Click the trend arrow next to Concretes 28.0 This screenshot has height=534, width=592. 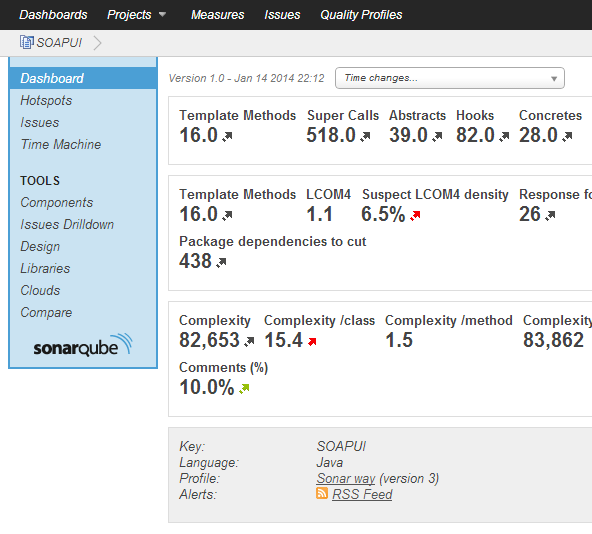tap(567, 136)
